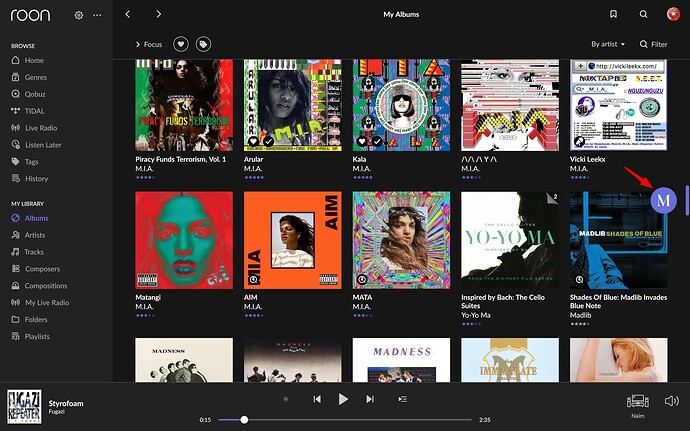Open the Vicki Leekx album cover
Screen dimensions: 690x431
[618, 105]
